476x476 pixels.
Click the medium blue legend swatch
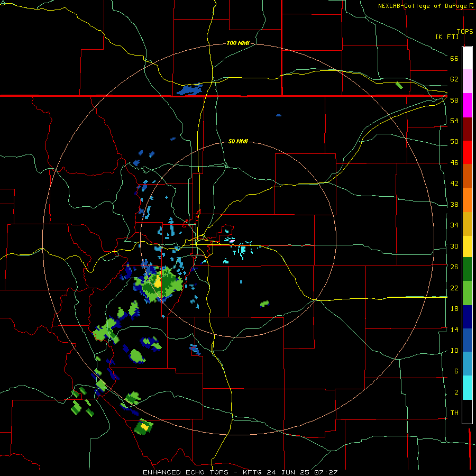point(467,340)
